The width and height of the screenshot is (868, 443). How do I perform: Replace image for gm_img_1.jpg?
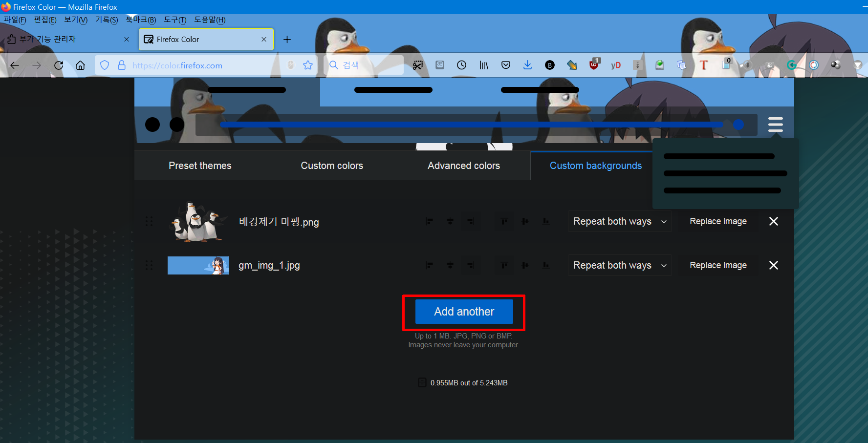(x=718, y=265)
